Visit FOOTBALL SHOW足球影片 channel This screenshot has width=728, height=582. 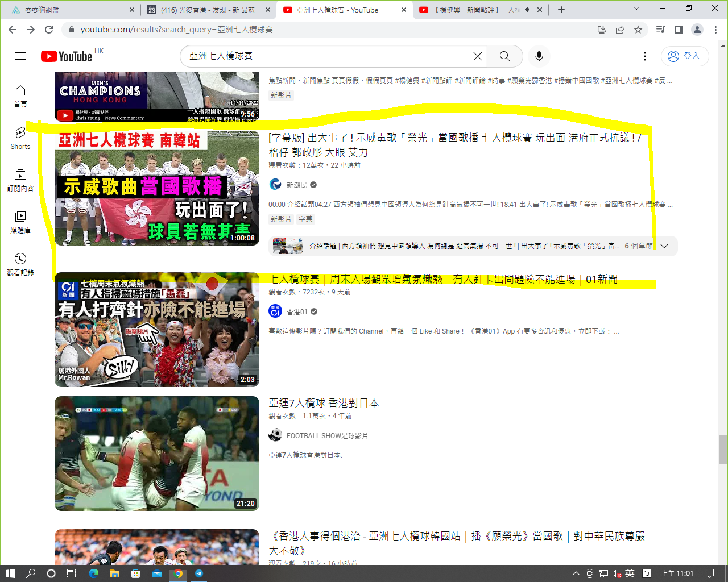327,435
